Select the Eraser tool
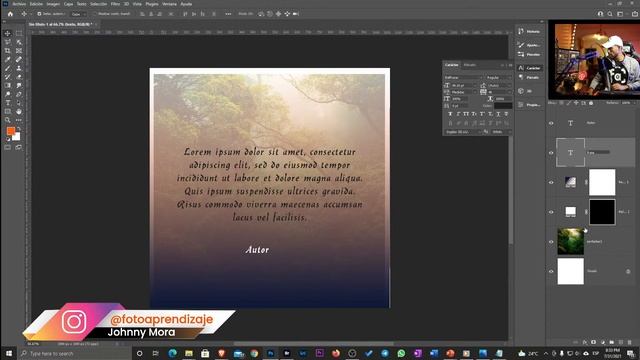This screenshot has height=360, width=640. [19, 77]
